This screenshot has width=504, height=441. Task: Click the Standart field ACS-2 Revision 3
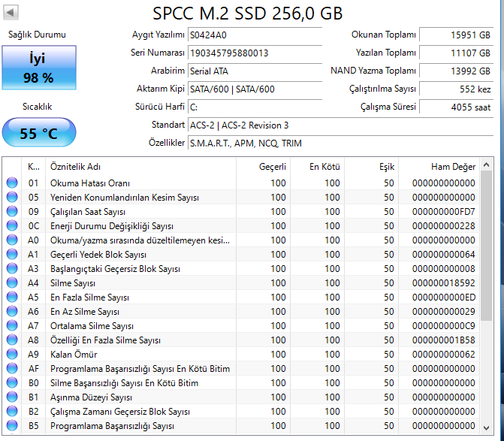[341, 125]
